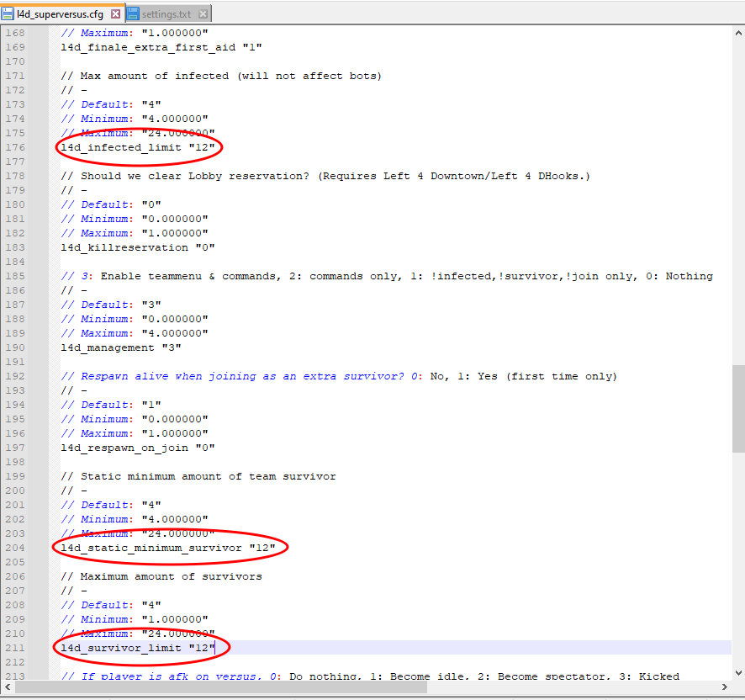Place cursor in l4d_survivor_limit line
Viewport: 745px width, 700px height.
click(x=139, y=648)
